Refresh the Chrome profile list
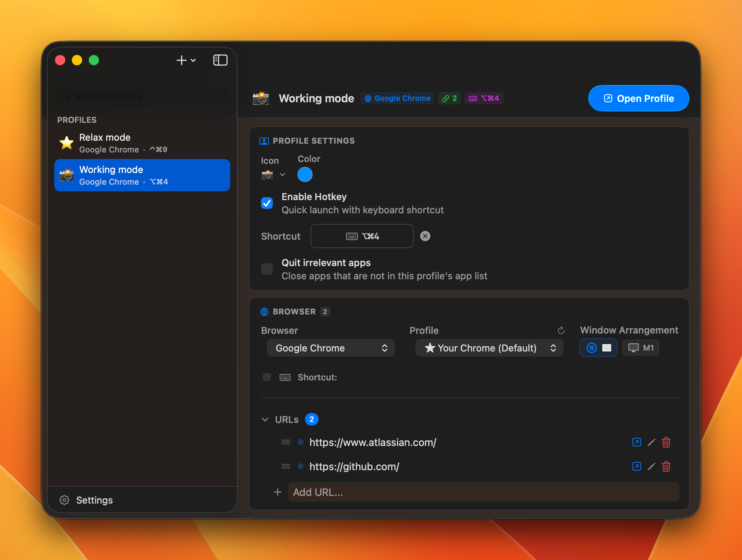The height and width of the screenshot is (560, 742). [x=561, y=330]
